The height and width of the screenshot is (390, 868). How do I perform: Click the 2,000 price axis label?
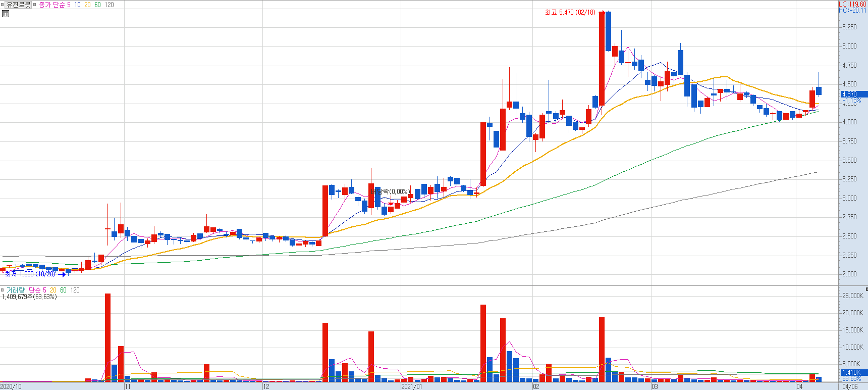point(849,274)
